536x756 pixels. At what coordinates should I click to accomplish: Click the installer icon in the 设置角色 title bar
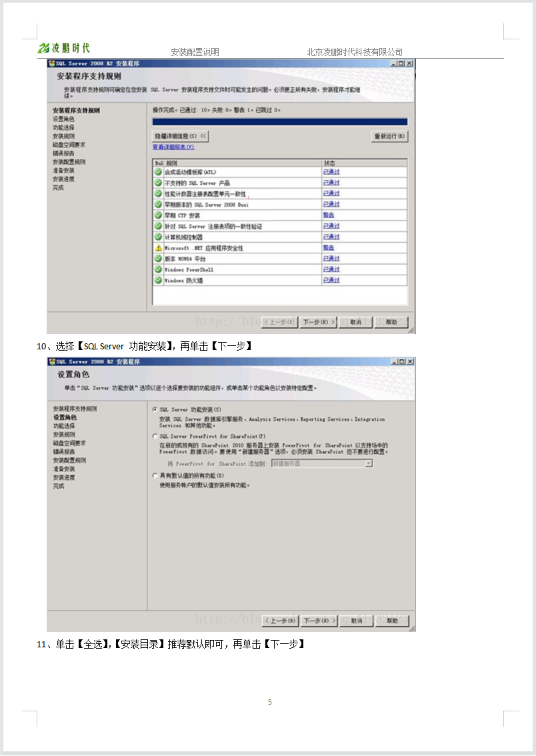click(51, 361)
